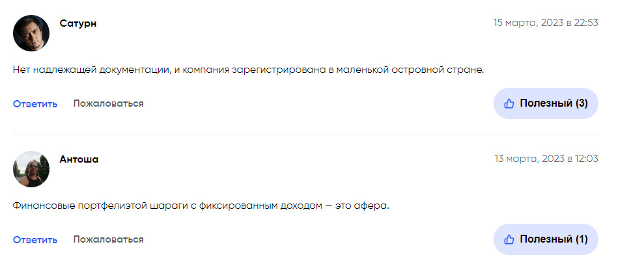Reply to Антоша via Ответить link
Image resolution: width=644 pixels, height=266 pixels.
35,240
